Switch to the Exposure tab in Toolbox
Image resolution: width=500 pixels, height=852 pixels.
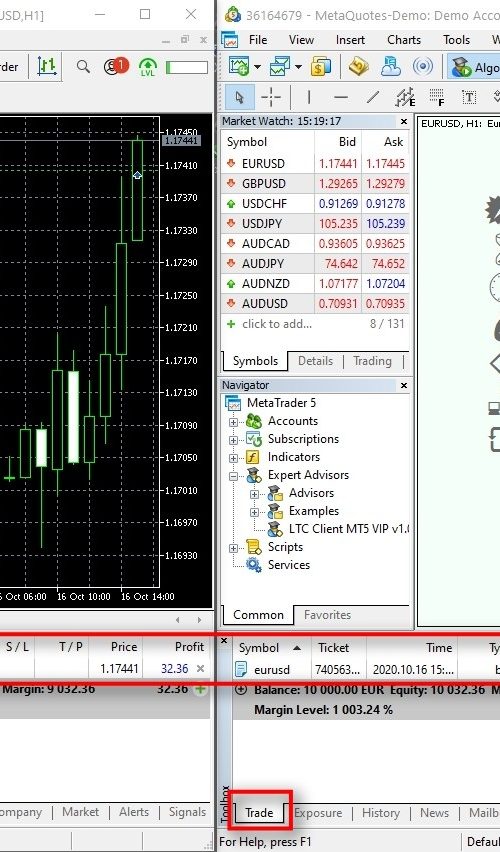pos(318,813)
